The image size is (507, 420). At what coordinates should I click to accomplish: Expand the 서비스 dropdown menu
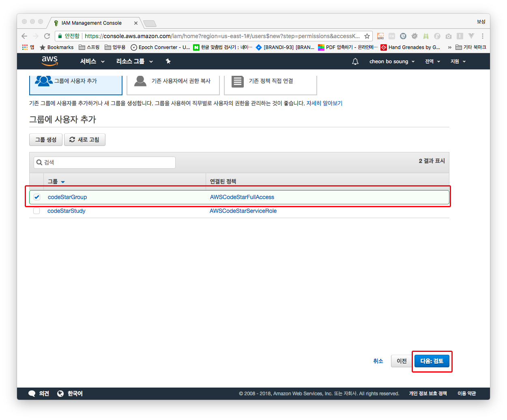92,62
